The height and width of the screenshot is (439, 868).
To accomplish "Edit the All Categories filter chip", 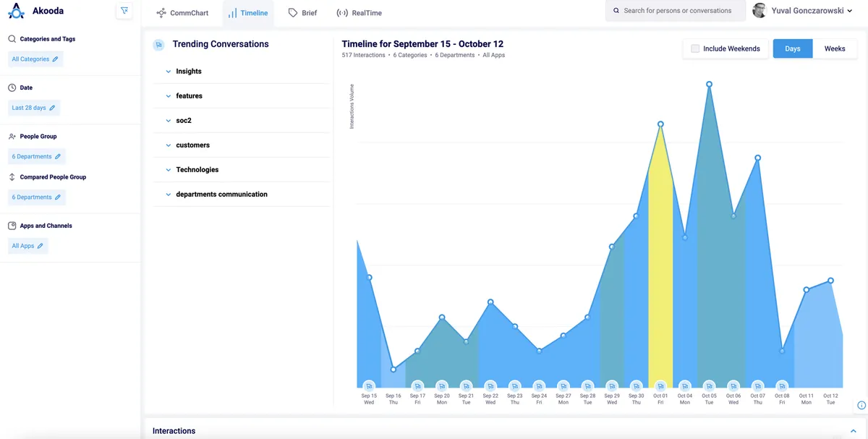I will click(35, 59).
